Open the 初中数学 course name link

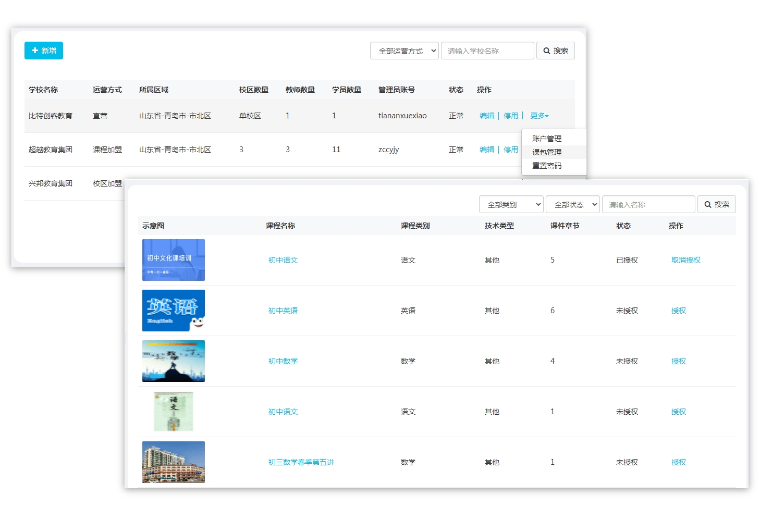coord(283,361)
